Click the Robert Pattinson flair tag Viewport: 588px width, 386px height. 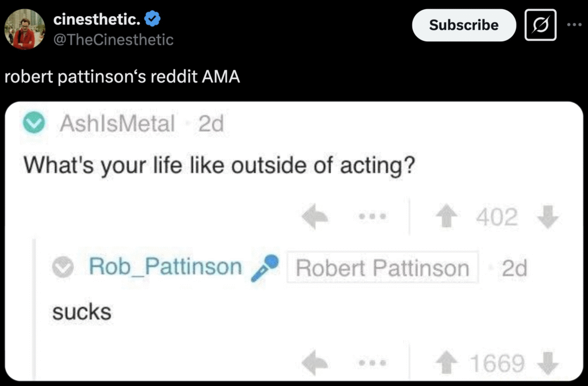[x=382, y=268]
